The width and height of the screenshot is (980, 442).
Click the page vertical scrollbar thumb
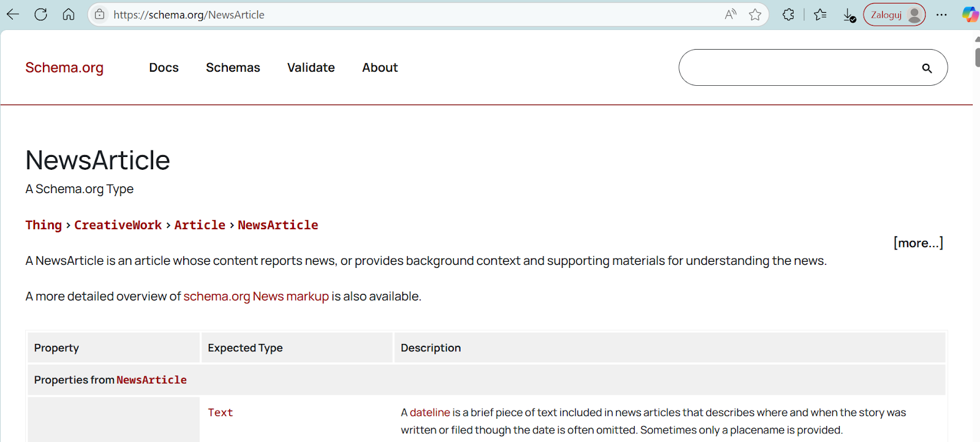[977, 56]
